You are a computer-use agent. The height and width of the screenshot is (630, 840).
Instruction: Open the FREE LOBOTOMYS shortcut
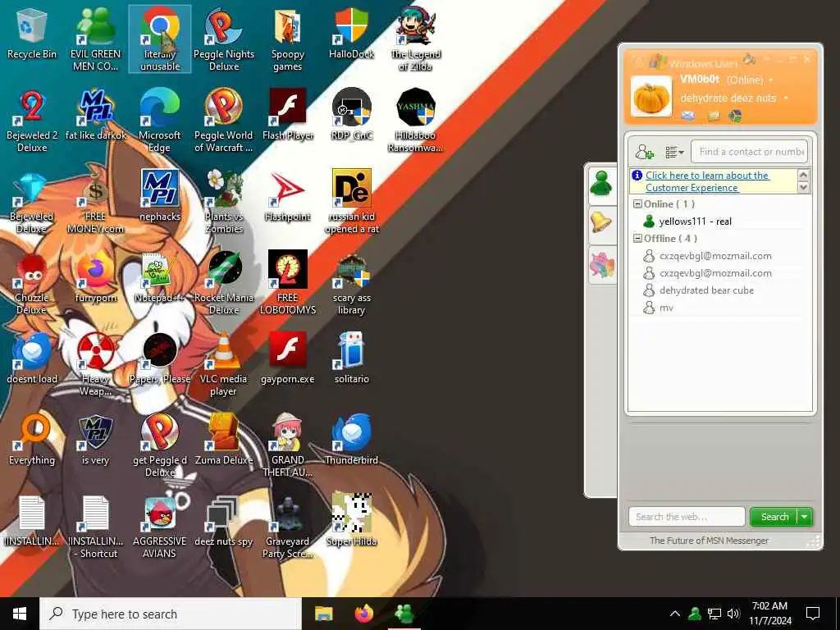pos(288,283)
